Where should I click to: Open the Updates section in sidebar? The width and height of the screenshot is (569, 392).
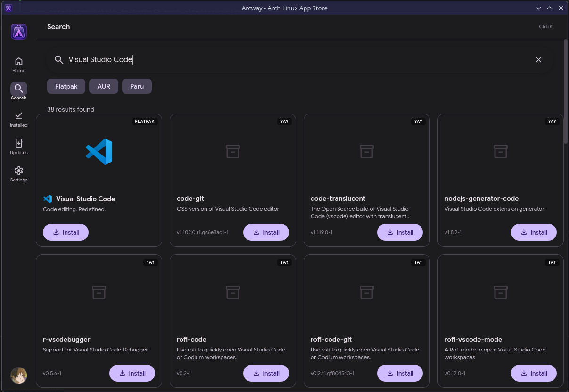[x=19, y=147]
